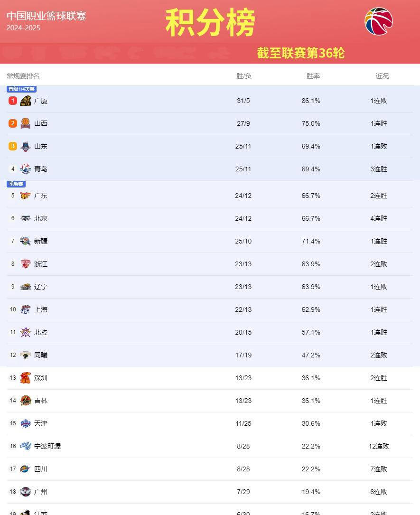This screenshot has height=515, width=420.
Task: Open the 山东 team name link
Action: pyautogui.click(x=40, y=146)
